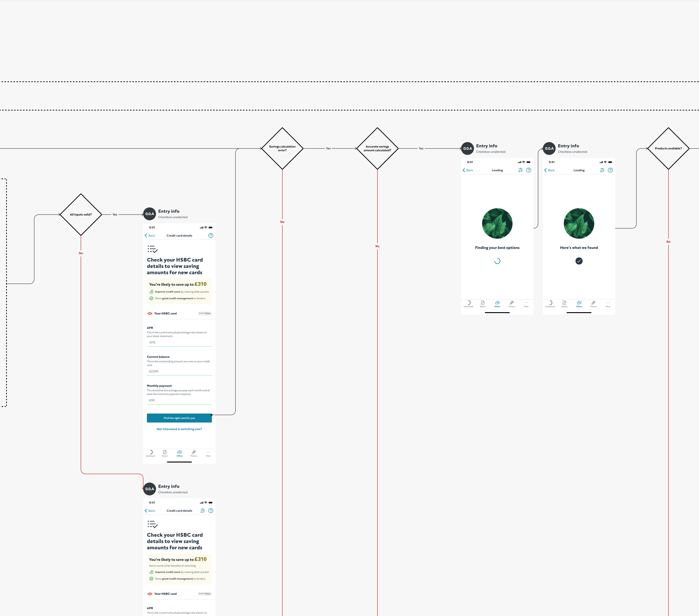Select the 'Savings calculation error?' decision diamond
699x616 pixels.
[x=282, y=148]
